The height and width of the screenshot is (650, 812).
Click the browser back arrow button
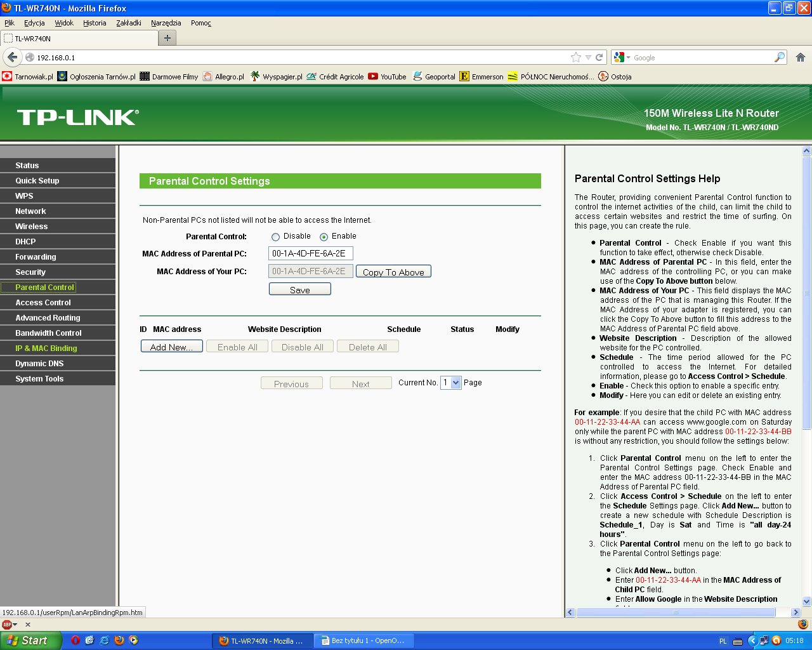pyautogui.click(x=12, y=57)
